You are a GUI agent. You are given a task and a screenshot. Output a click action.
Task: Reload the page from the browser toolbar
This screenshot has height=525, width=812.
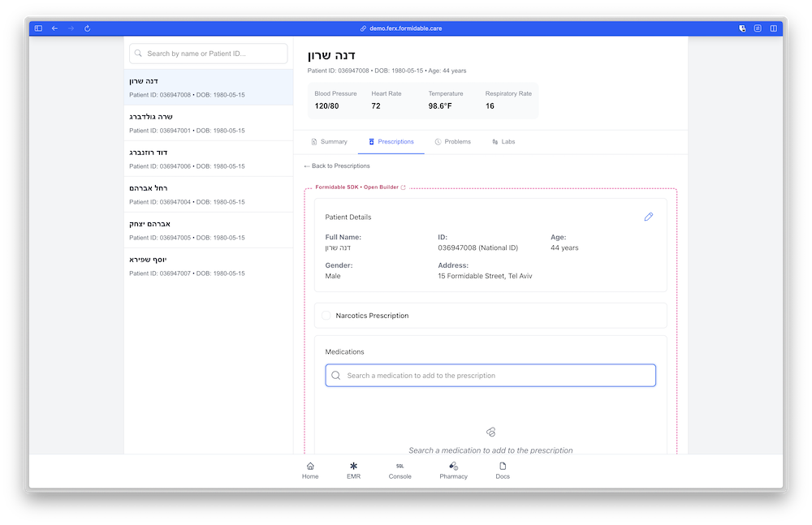87,28
